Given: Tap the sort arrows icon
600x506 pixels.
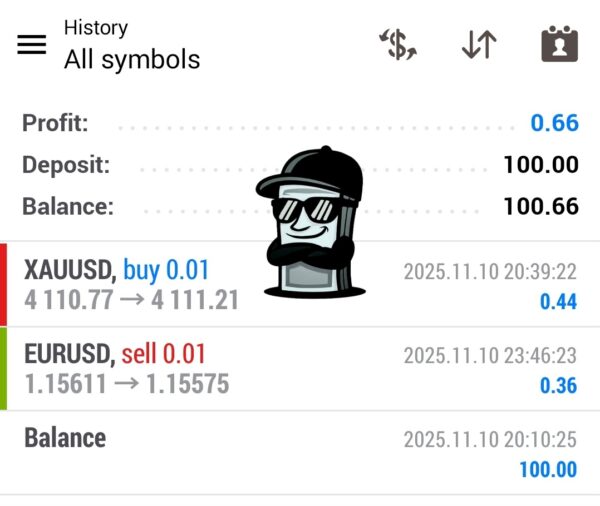Looking at the screenshot, I should pos(479,45).
